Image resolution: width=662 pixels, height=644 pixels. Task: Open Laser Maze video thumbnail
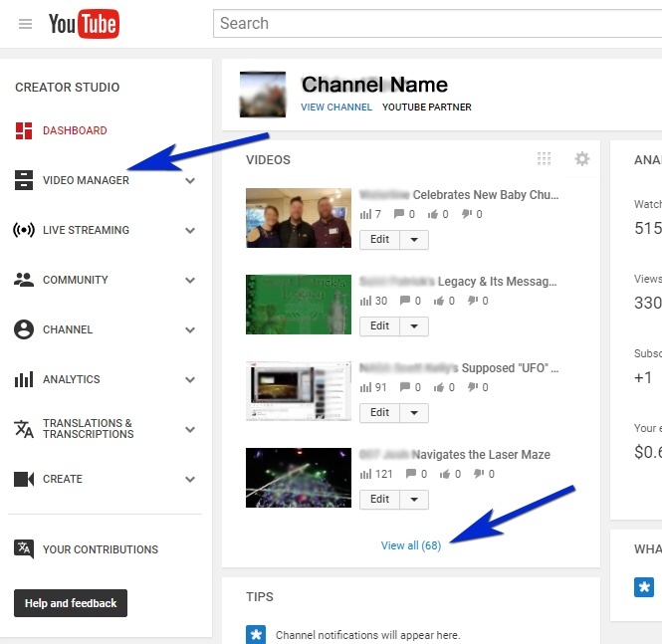tap(299, 478)
